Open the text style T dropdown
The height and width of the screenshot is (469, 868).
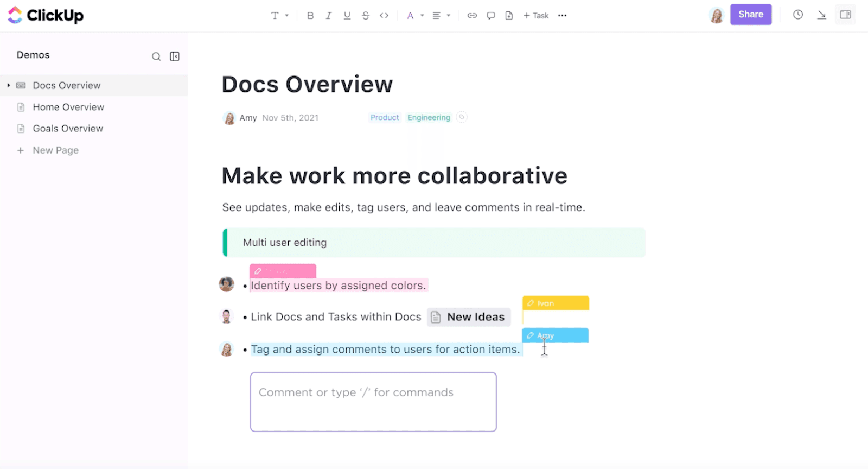click(279, 16)
